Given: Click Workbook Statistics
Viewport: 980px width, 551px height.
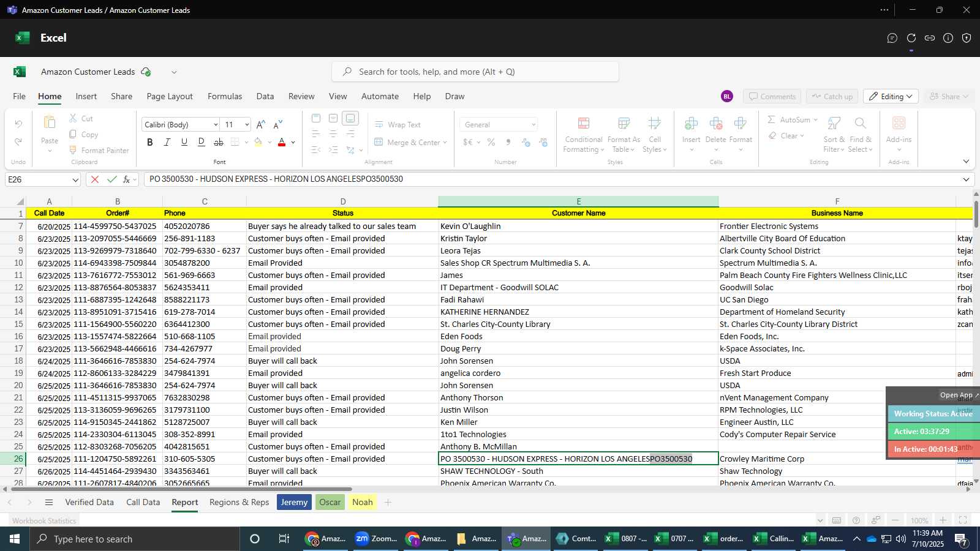Looking at the screenshot, I should (44, 521).
